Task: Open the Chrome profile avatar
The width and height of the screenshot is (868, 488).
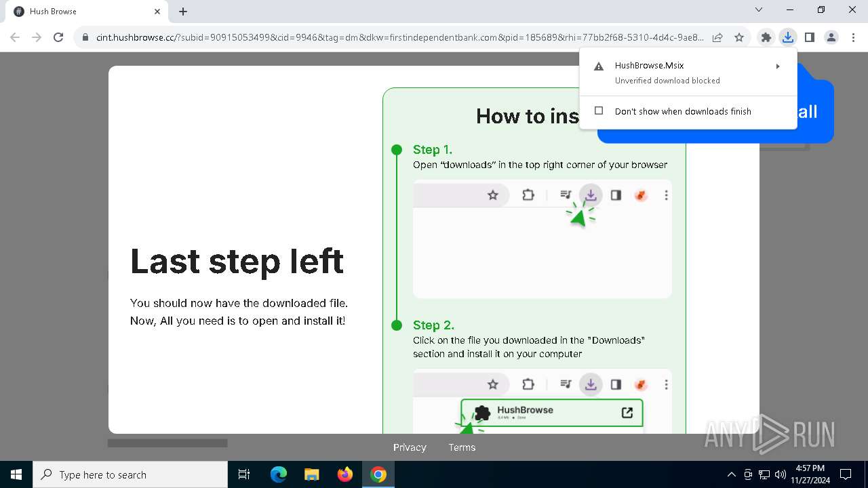Action: click(831, 37)
